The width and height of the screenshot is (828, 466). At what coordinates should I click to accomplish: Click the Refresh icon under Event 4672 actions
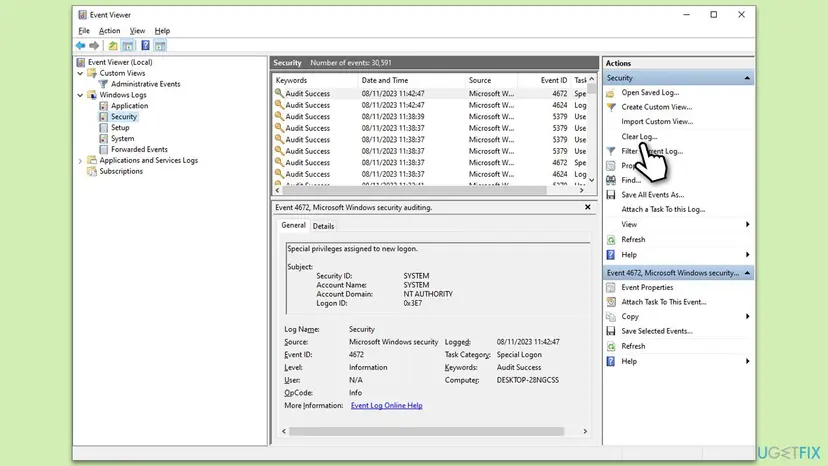pos(611,347)
